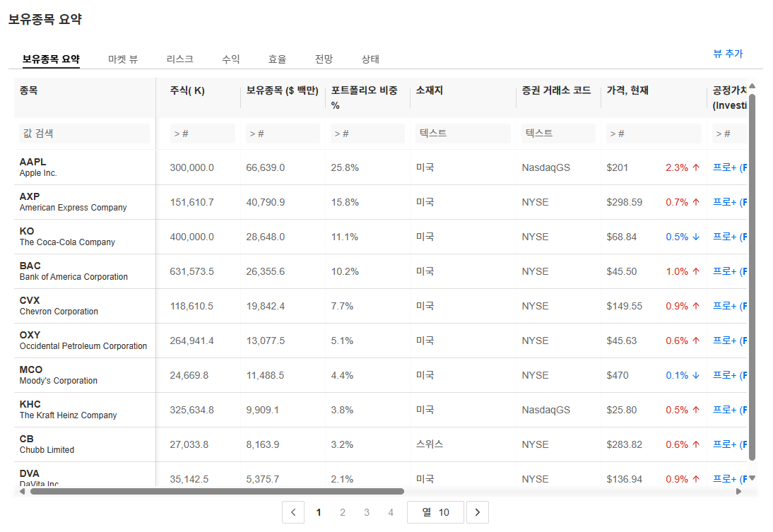The width and height of the screenshot is (773, 532).
Task: Click BAC shares value 631,573.5
Action: [x=191, y=272]
